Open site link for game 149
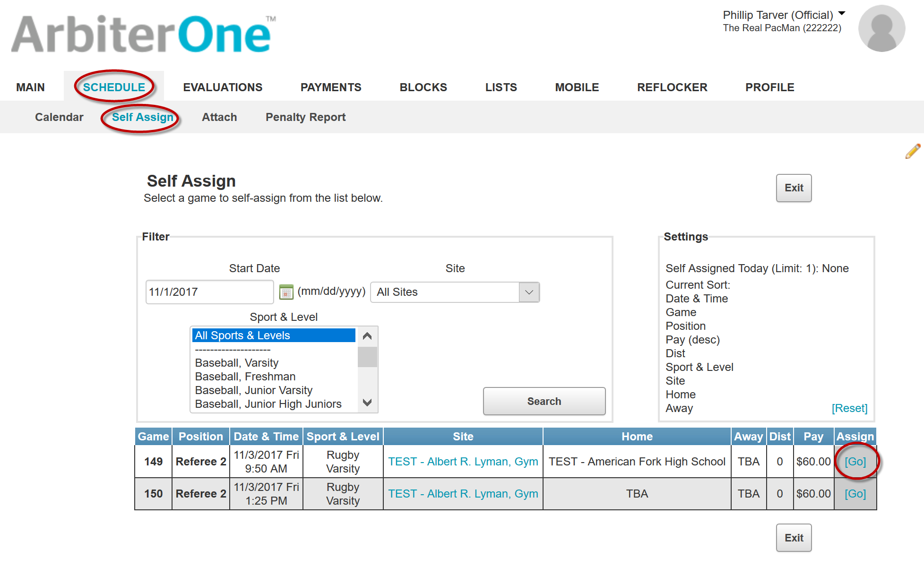The image size is (924, 567). (x=463, y=462)
